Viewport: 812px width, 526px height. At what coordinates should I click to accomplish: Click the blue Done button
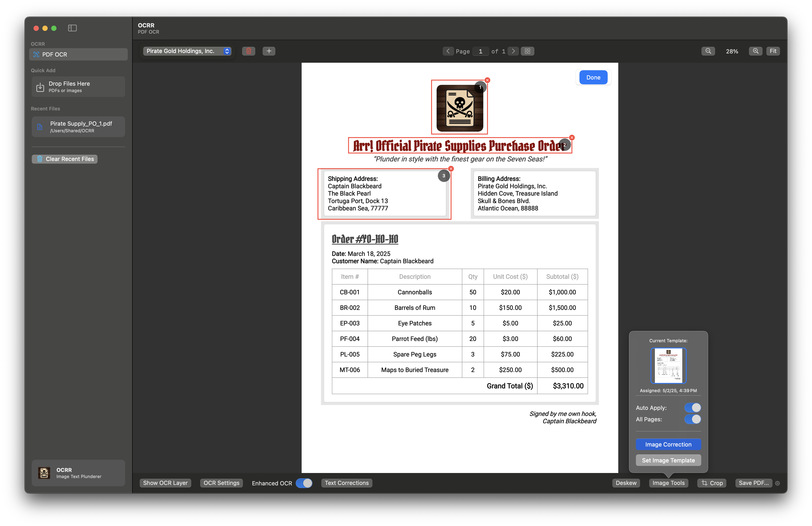[x=593, y=78]
